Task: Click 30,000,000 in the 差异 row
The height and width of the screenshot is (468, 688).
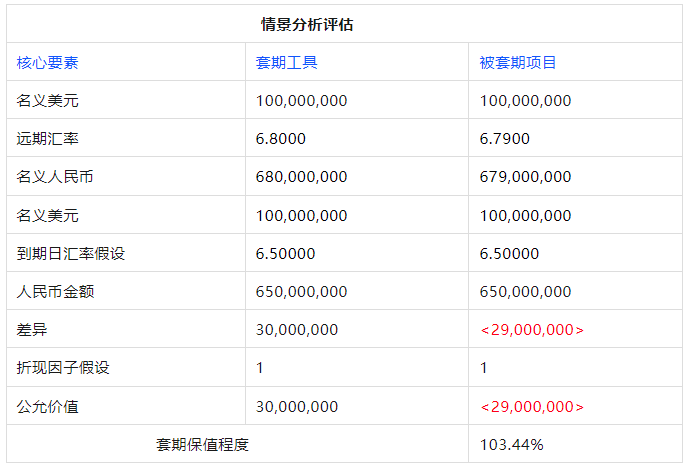Action: click(297, 330)
